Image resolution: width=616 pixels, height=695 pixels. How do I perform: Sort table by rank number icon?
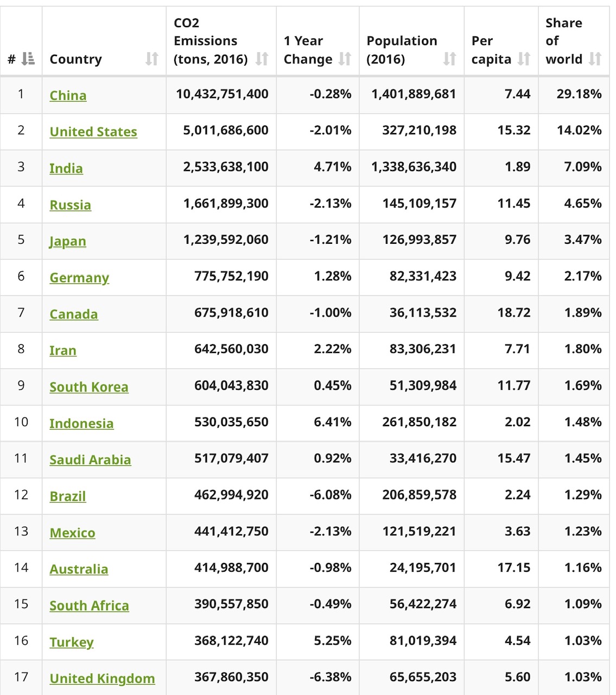coord(28,59)
